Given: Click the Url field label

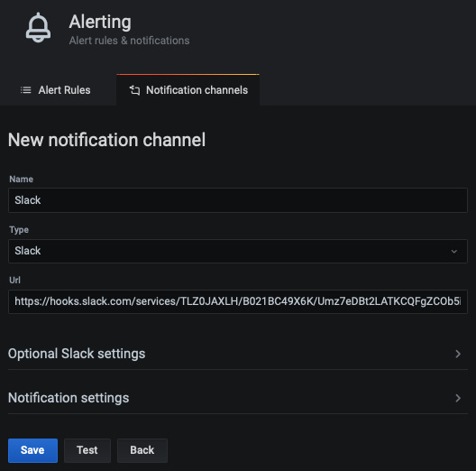Looking at the screenshot, I should (14, 281).
